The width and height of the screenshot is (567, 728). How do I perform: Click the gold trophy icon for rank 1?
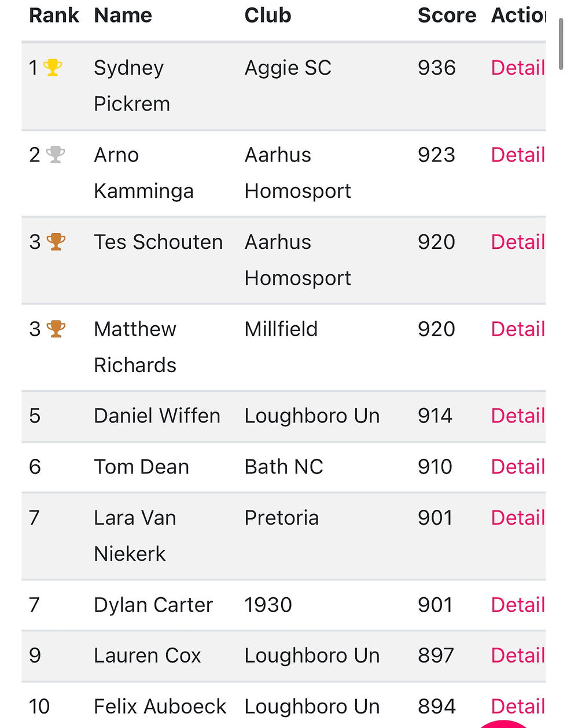pyautogui.click(x=53, y=68)
